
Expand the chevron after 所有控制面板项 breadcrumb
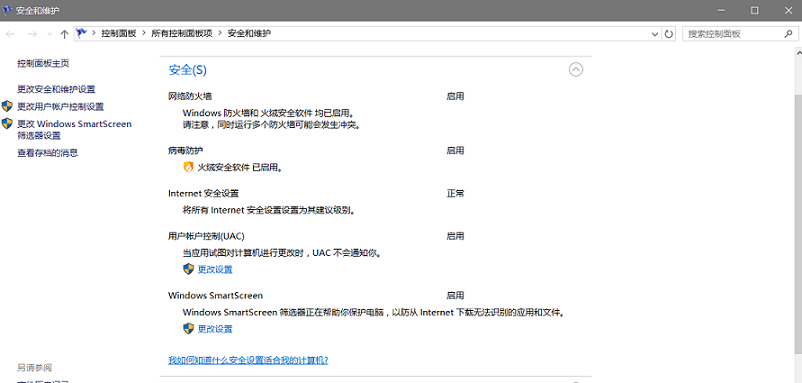220,34
